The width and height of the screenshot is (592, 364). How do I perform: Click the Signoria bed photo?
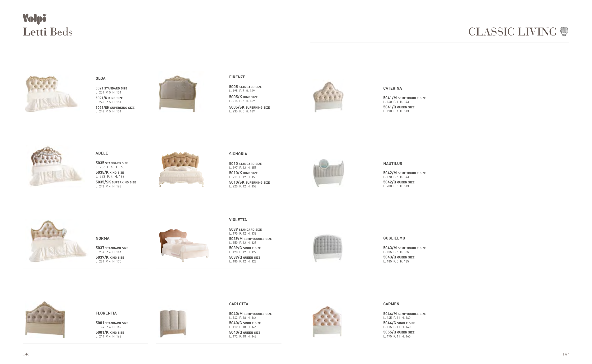[x=181, y=169]
